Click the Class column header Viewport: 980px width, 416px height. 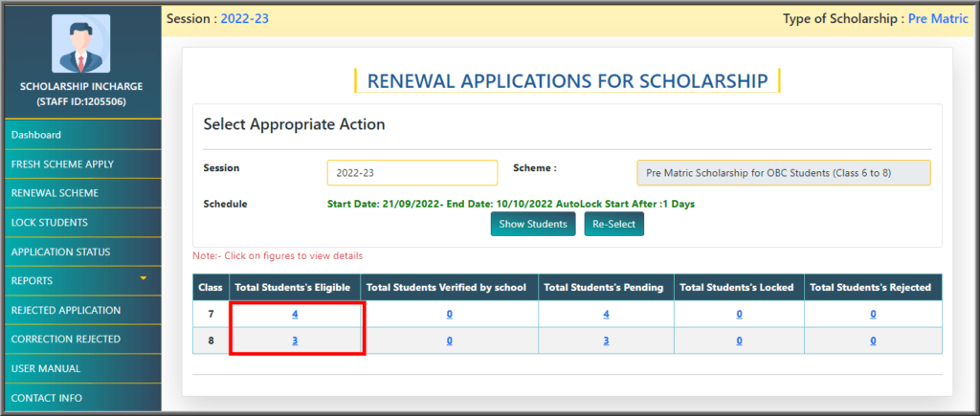(x=212, y=287)
